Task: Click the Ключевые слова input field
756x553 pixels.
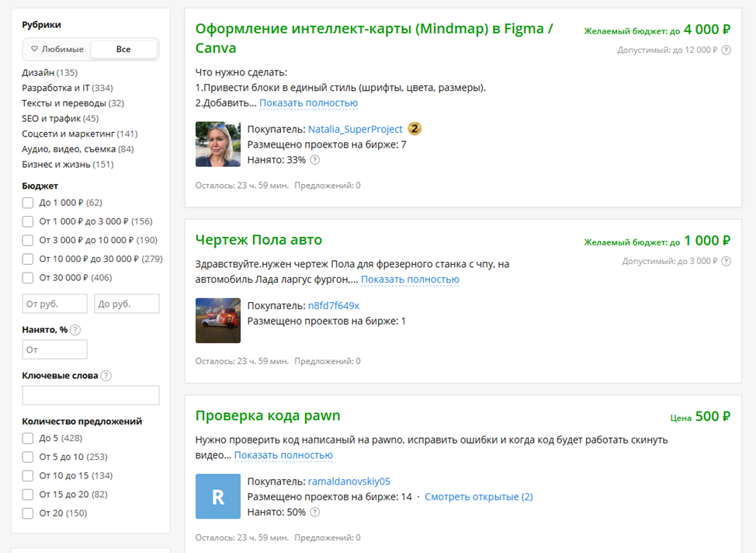Action: coord(91,395)
